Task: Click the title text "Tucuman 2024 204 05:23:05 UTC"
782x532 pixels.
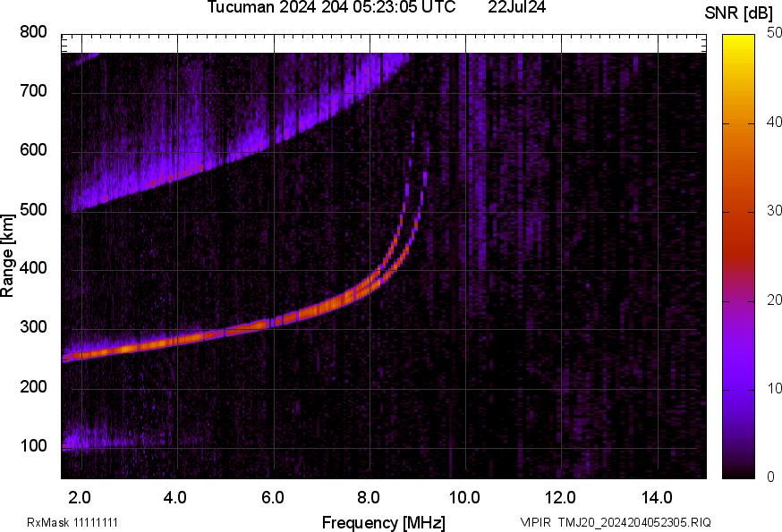Action: [x=331, y=7]
